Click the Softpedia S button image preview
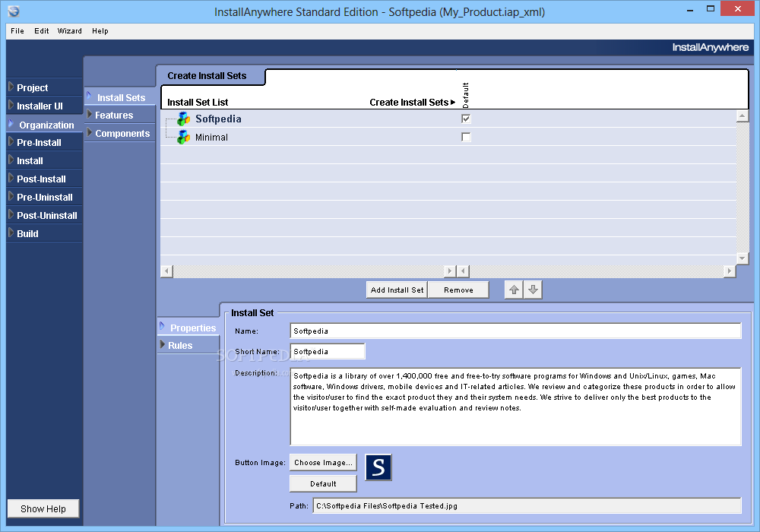 378,467
